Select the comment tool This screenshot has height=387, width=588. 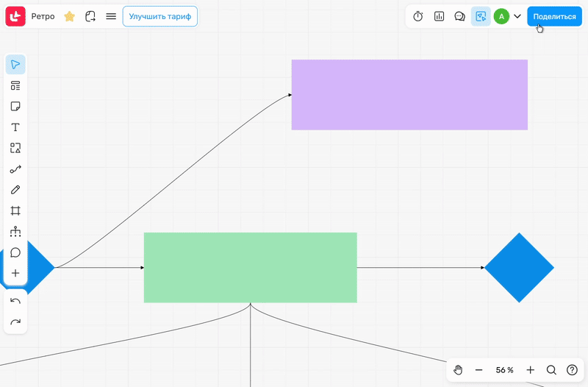(15, 252)
